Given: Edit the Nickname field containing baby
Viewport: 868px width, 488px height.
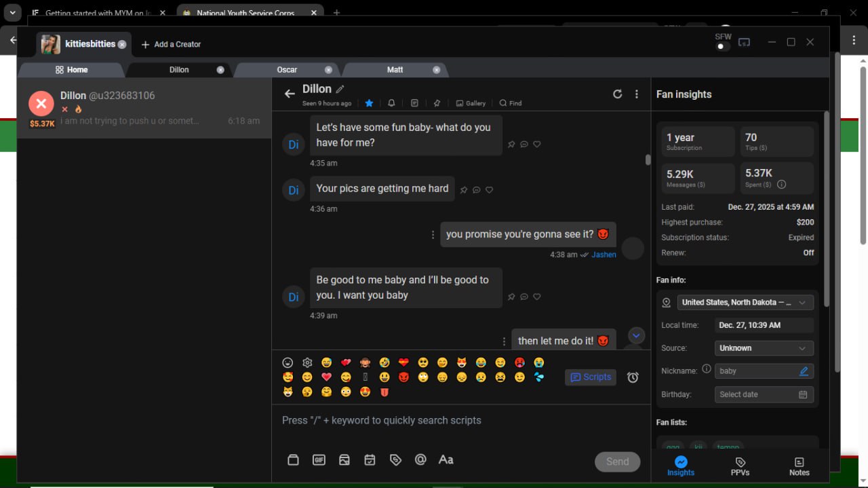Looking at the screenshot, I should tap(764, 371).
